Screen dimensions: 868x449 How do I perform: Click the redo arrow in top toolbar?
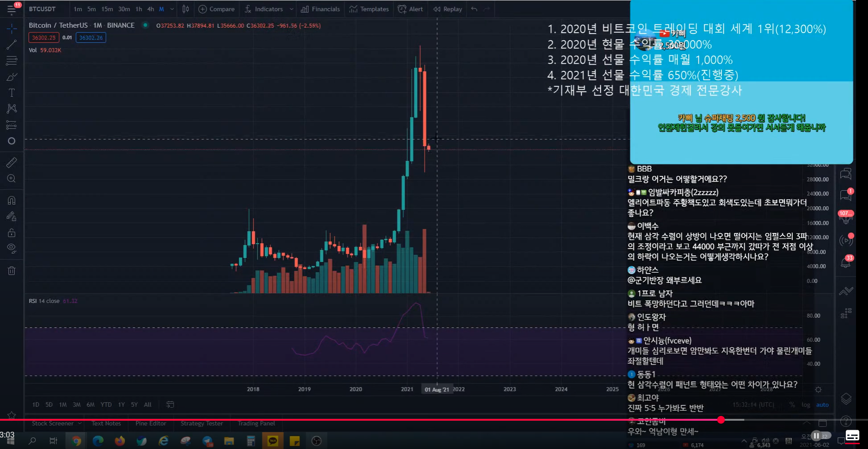coord(487,9)
